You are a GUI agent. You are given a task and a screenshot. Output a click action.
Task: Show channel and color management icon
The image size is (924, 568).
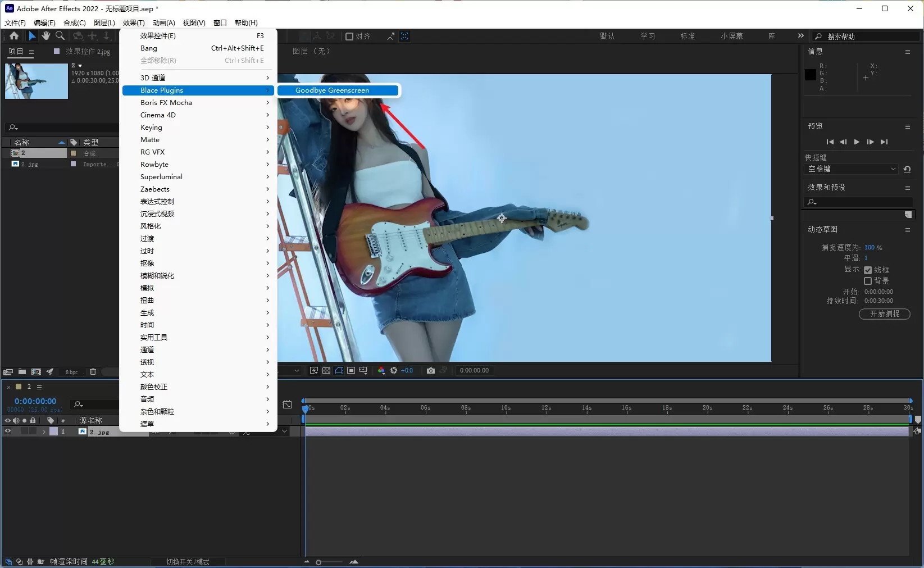point(381,370)
